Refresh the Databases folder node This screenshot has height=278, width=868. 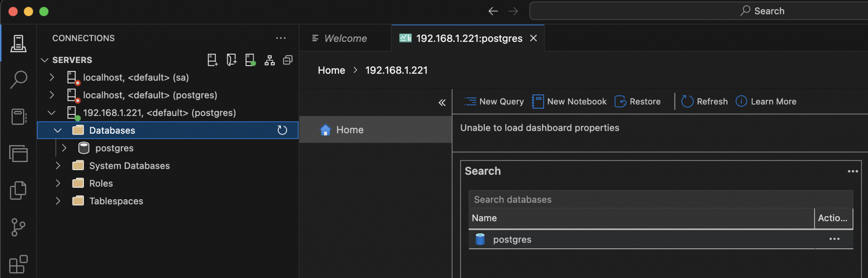coord(282,130)
